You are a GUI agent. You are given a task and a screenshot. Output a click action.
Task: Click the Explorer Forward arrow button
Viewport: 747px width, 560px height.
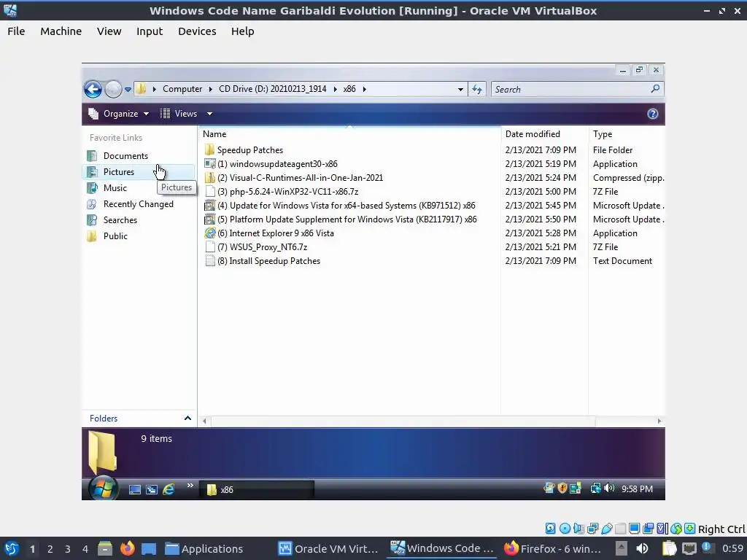point(113,89)
